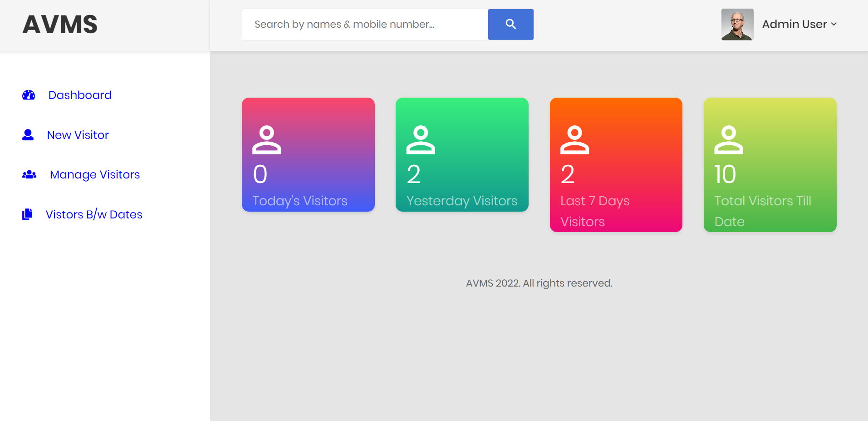The height and width of the screenshot is (421, 868).
Task: Click the Vistors B/w Dates document icon
Action: [x=27, y=214]
